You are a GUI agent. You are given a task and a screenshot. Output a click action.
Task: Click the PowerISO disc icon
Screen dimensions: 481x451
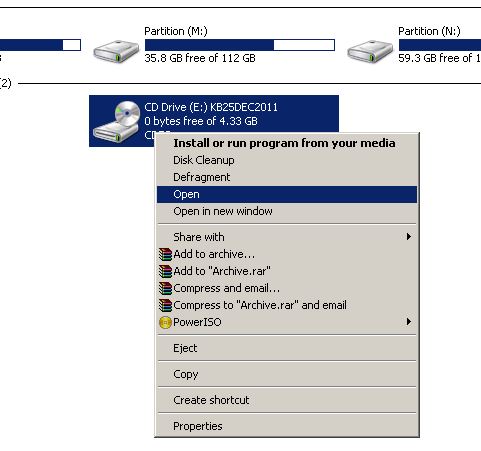(x=165, y=322)
